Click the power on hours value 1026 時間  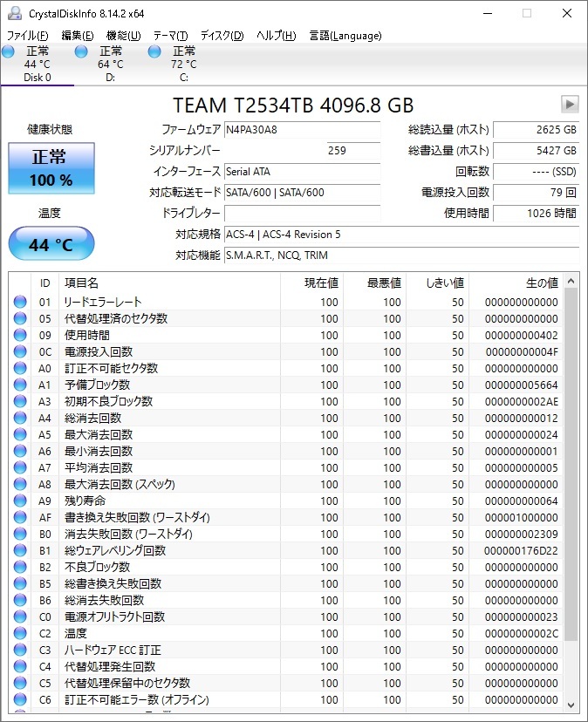click(536, 213)
